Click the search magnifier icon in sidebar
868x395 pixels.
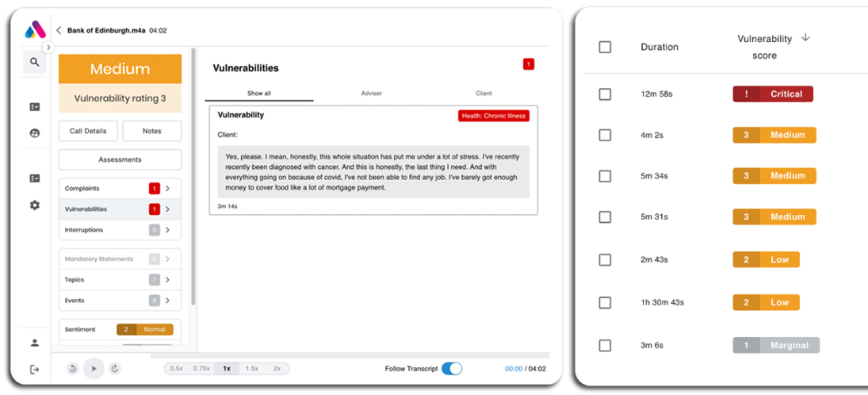[34, 62]
